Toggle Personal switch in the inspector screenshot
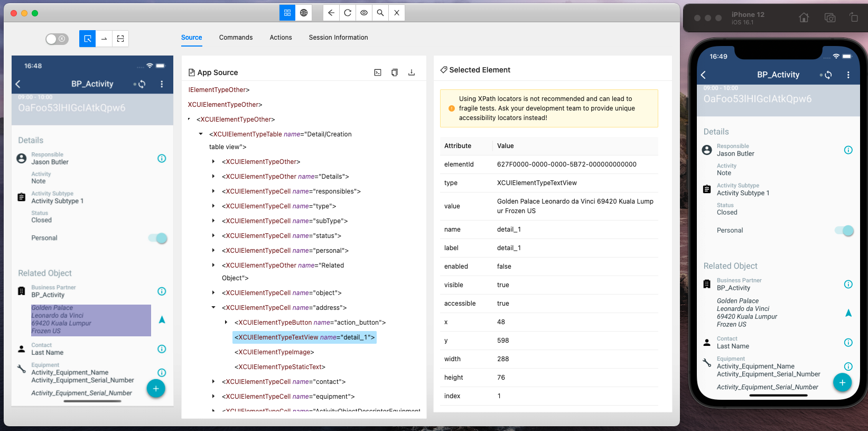 [158, 238]
